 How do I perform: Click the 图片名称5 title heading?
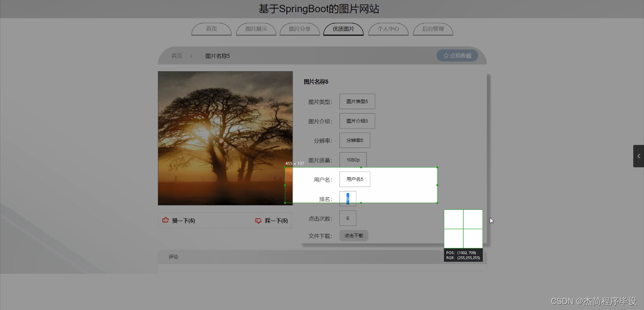pos(316,82)
